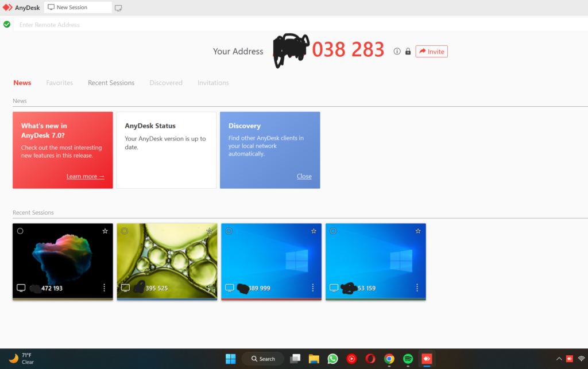The image size is (588, 369).
Task: Open the AnyDesk Status news card
Action: click(x=166, y=150)
